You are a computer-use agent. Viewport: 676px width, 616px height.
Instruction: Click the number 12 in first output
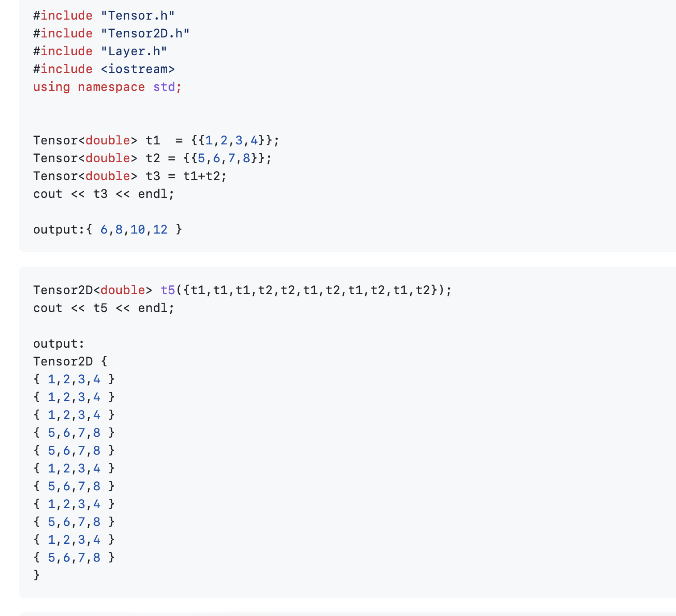[160, 230]
